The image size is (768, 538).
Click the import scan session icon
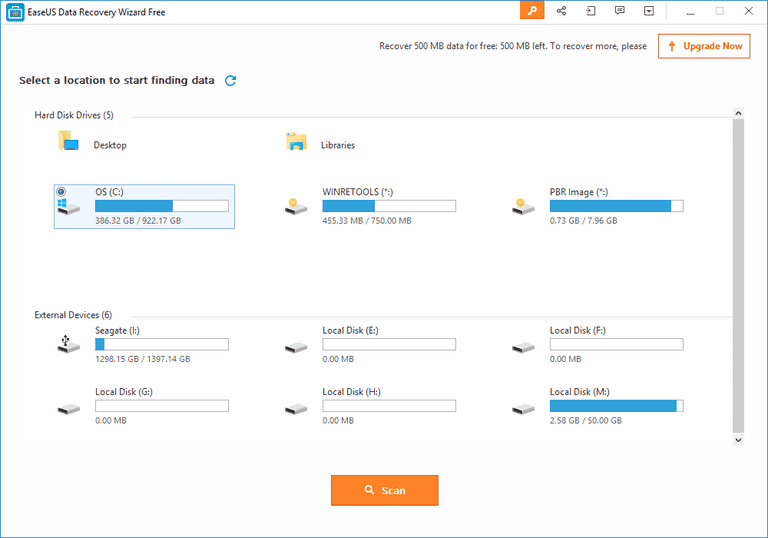click(x=591, y=11)
